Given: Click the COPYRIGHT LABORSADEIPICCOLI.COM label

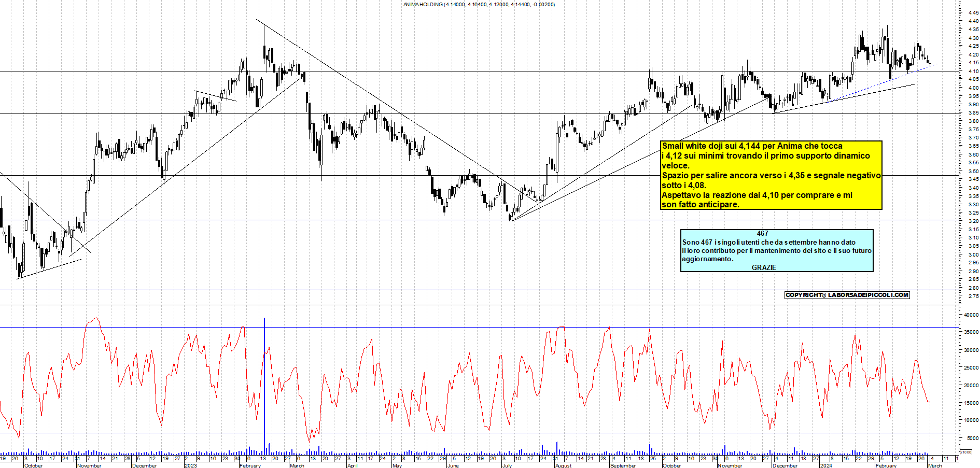Looking at the screenshot, I should click(847, 295).
